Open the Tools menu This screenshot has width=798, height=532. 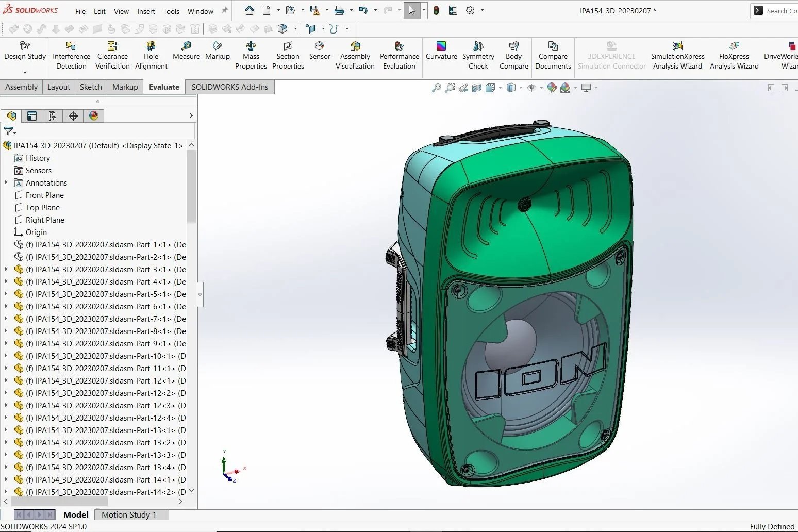pos(171,11)
